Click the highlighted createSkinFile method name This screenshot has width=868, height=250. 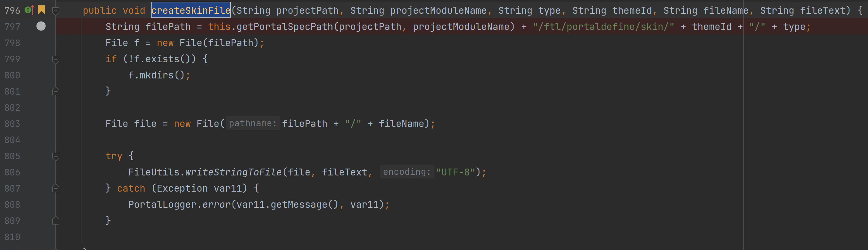(x=191, y=10)
